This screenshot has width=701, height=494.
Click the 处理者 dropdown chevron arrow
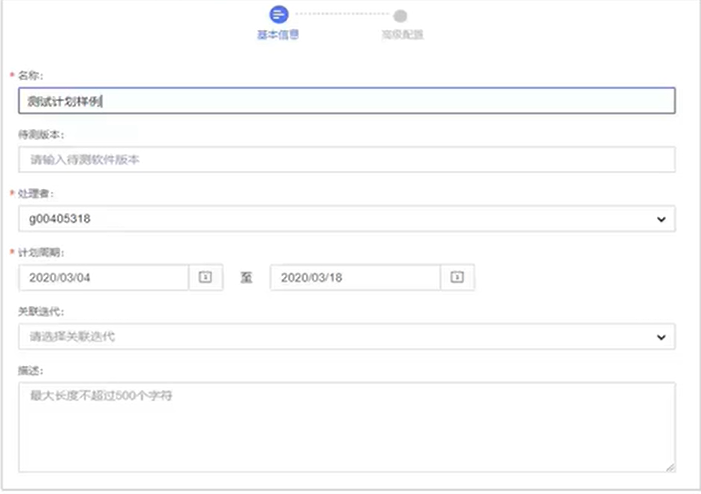point(661,219)
